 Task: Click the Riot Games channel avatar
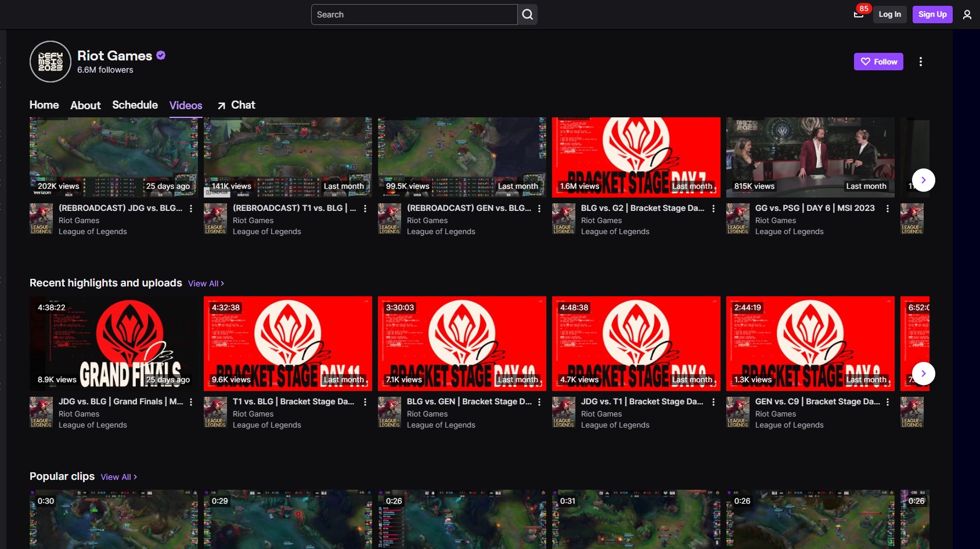click(51, 62)
